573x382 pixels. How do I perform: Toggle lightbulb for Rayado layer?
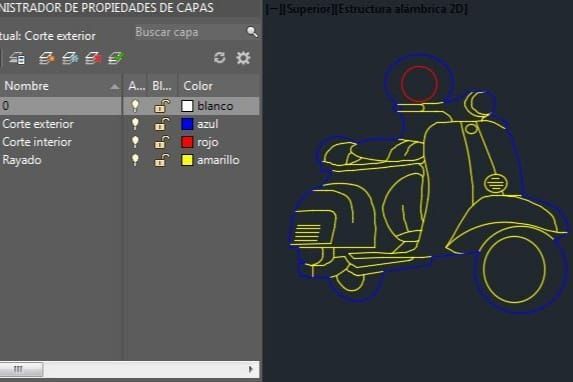coord(135,160)
